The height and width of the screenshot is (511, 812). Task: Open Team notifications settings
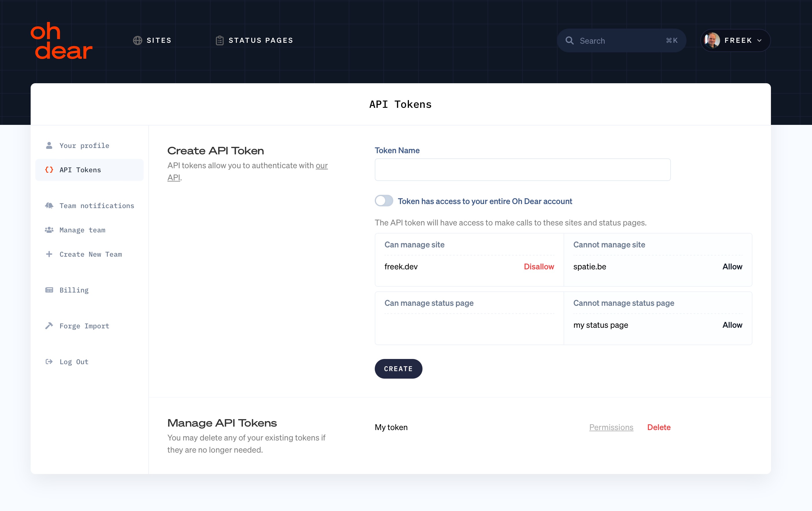[x=89, y=205]
